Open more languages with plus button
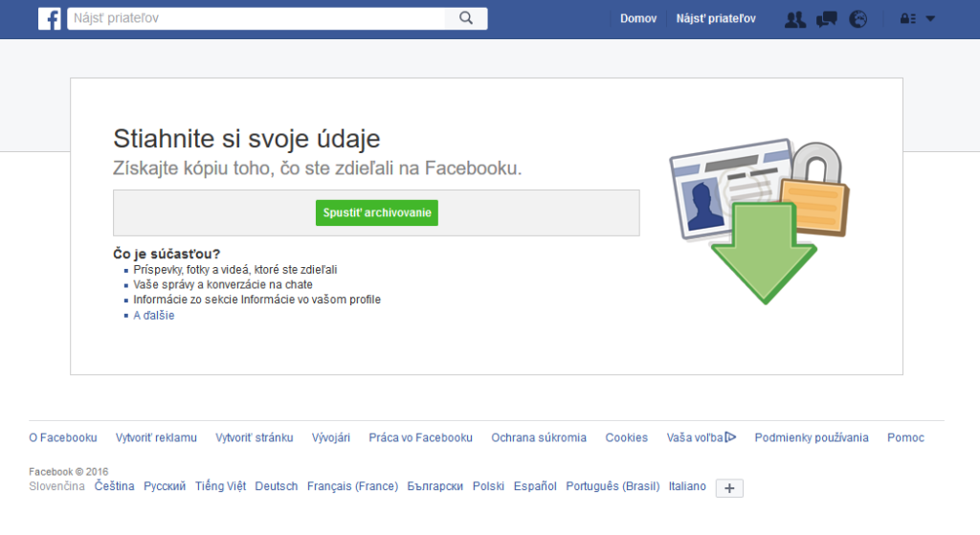This screenshot has width=980, height=535. tap(729, 488)
